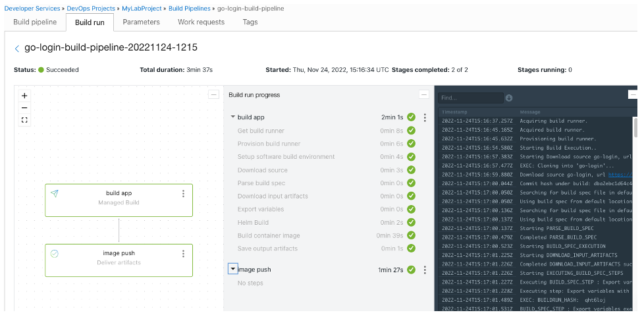Open kebab menu for image push progress row
Viewport: 644px width, 323px height.
tap(425, 270)
